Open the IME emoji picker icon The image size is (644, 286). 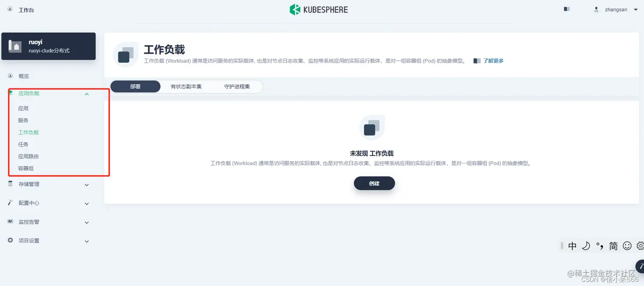click(x=627, y=246)
